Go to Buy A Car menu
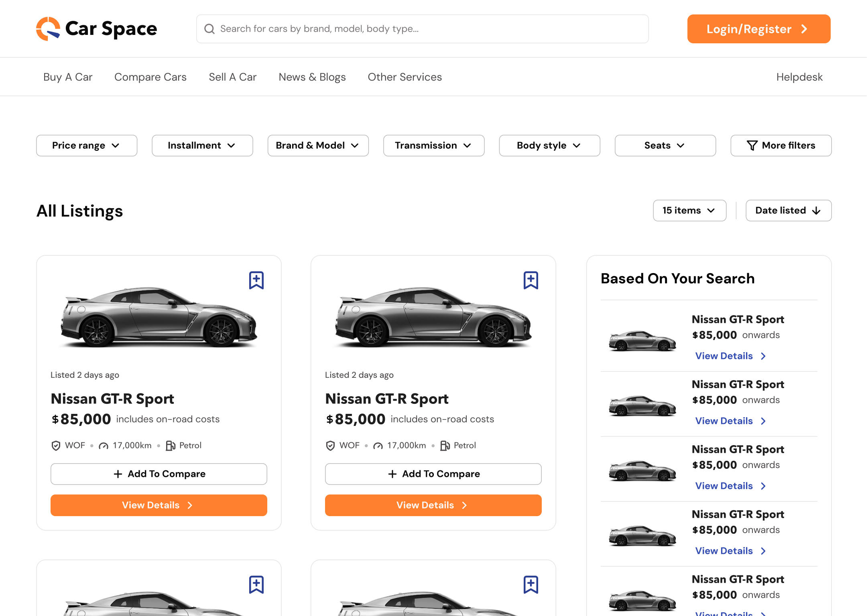The image size is (868, 616). (x=68, y=77)
